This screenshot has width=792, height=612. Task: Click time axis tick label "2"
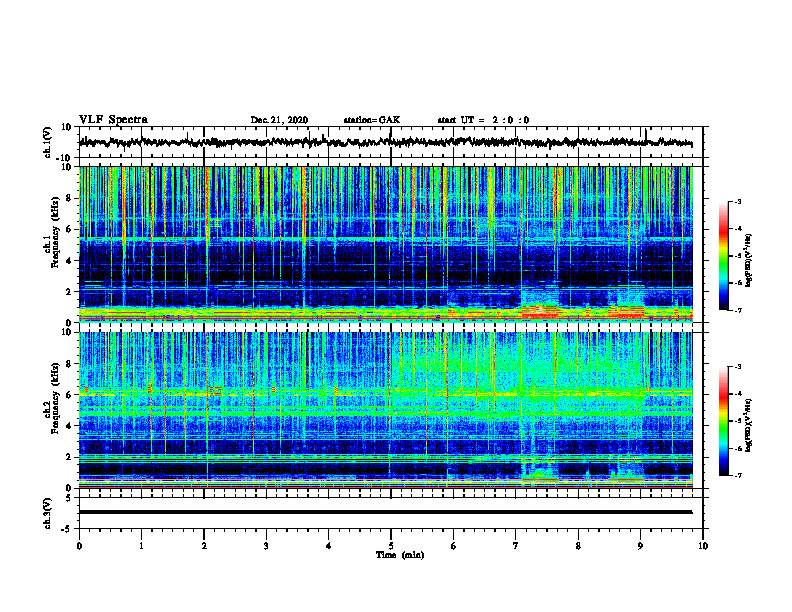pos(204,546)
